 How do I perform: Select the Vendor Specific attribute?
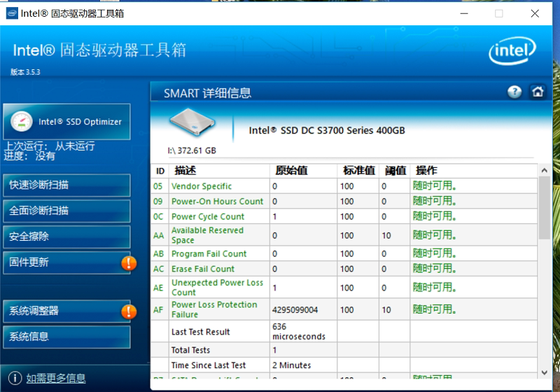[x=202, y=186]
